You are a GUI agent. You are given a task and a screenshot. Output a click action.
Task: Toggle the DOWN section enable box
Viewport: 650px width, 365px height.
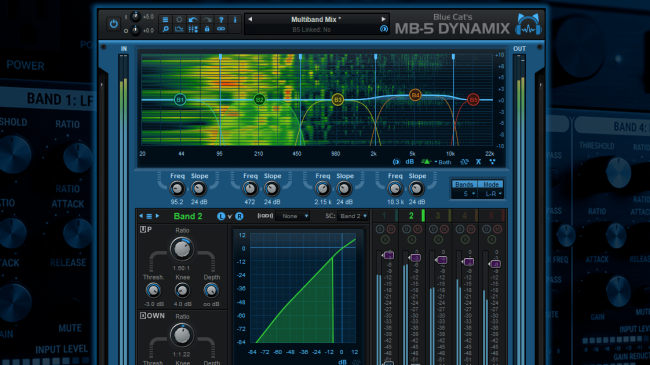pos(143,316)
